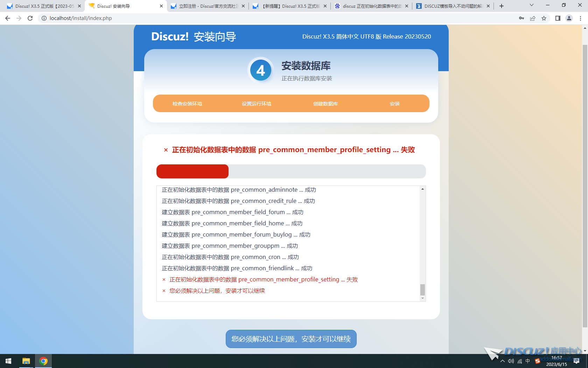
Task: Open the volume control tray icon
Action: coord(511,361)
